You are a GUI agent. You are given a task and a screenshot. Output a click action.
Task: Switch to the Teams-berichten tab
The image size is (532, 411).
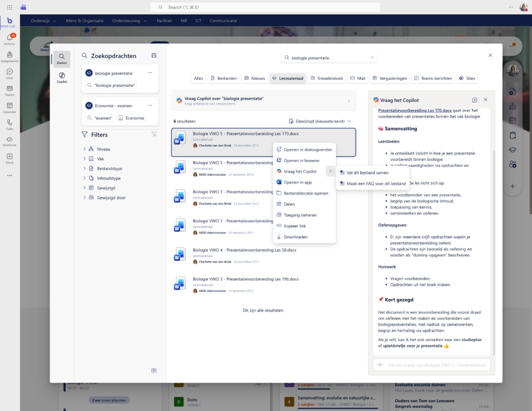[433, 78]
